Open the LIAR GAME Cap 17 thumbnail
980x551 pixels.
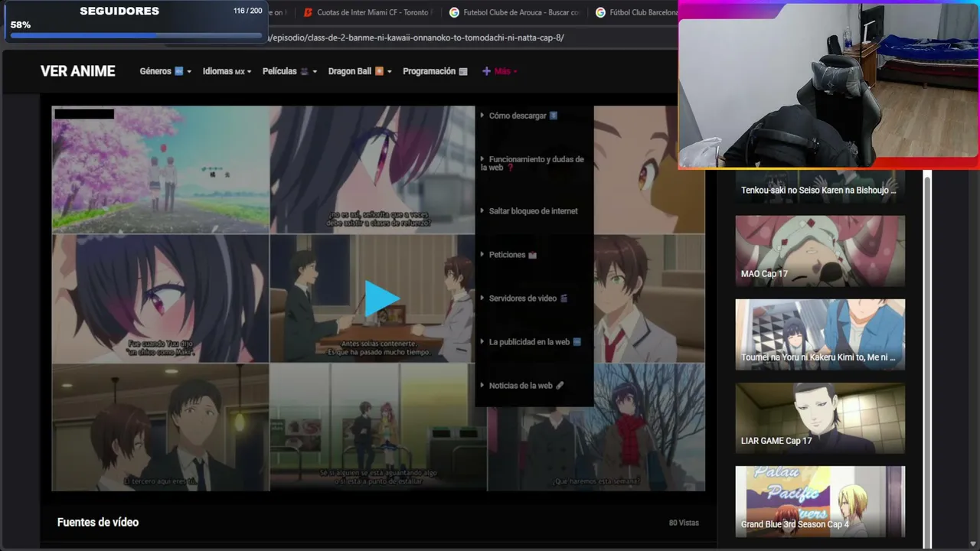(820, 418)
